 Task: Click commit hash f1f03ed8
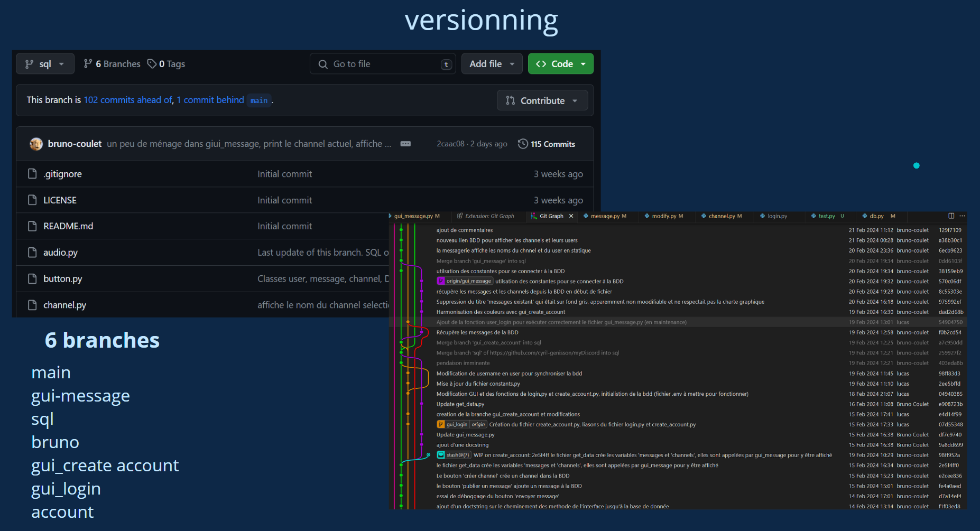[949, 506]
